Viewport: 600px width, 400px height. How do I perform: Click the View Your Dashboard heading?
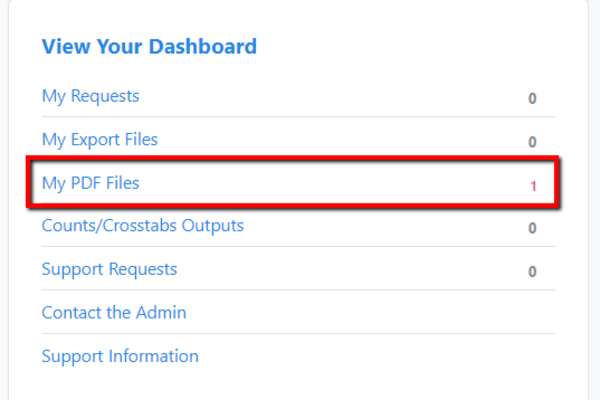pyautogui.click(x=149, y=47)
